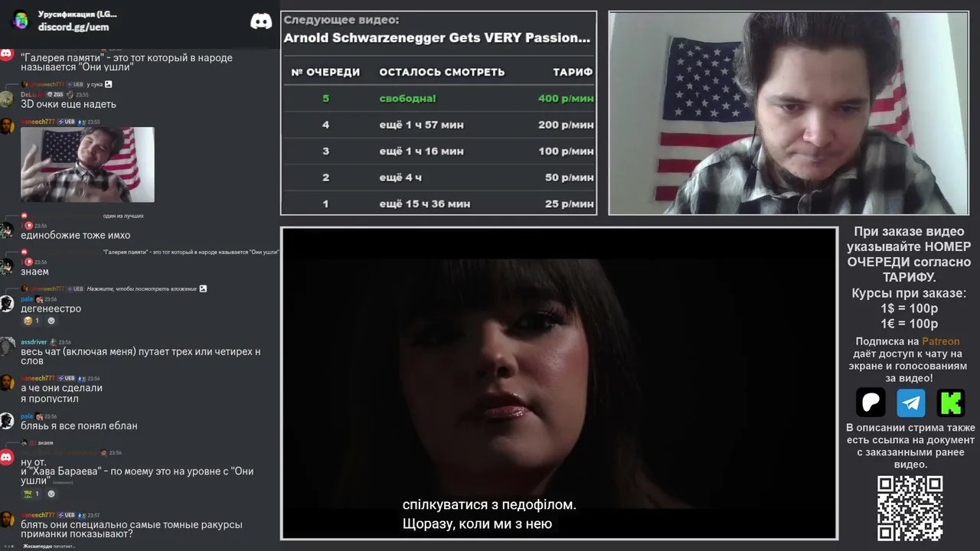Image resolution: width=980 pixels, height=551 pixels.
Task: Click the red Discord avatar beside "ну от."
Action: click(x=7, y=458)
